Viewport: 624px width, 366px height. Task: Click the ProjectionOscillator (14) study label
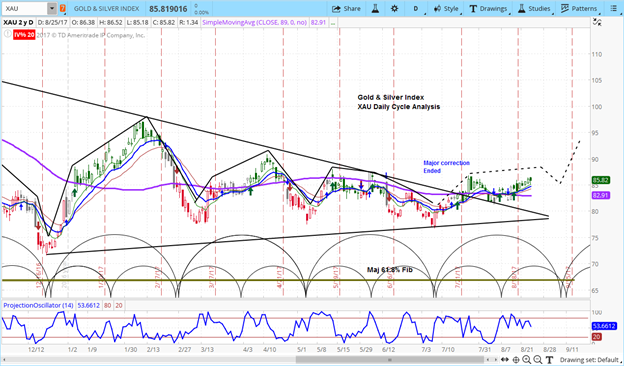(38, 306)
